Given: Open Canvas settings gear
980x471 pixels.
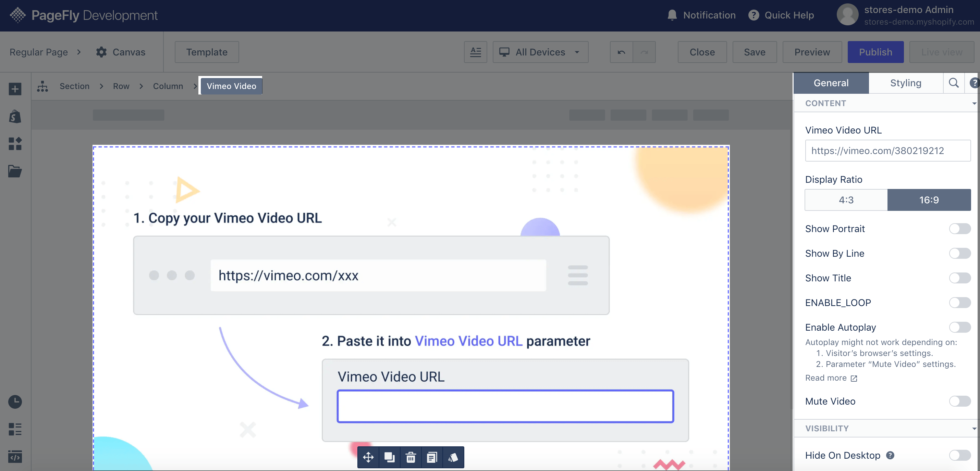Looking at the screenshot, I should click(101, 52).
